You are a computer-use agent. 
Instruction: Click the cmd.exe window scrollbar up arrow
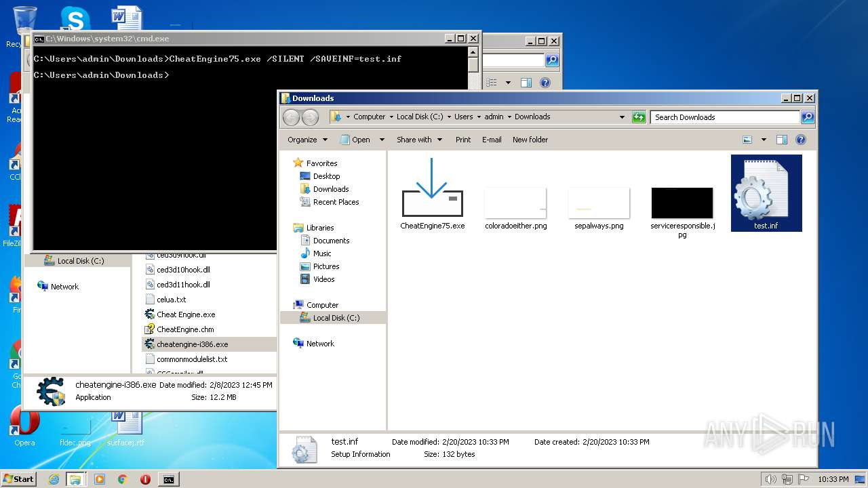473,52
